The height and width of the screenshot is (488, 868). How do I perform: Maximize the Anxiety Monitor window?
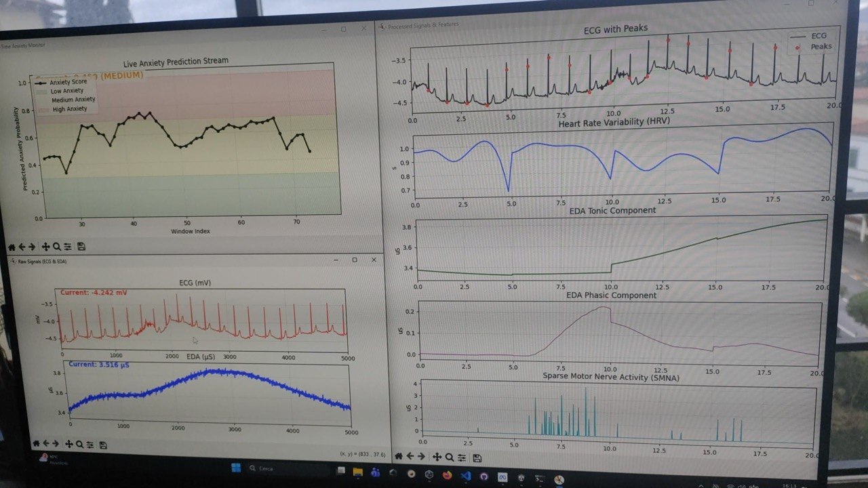[343, 29]
